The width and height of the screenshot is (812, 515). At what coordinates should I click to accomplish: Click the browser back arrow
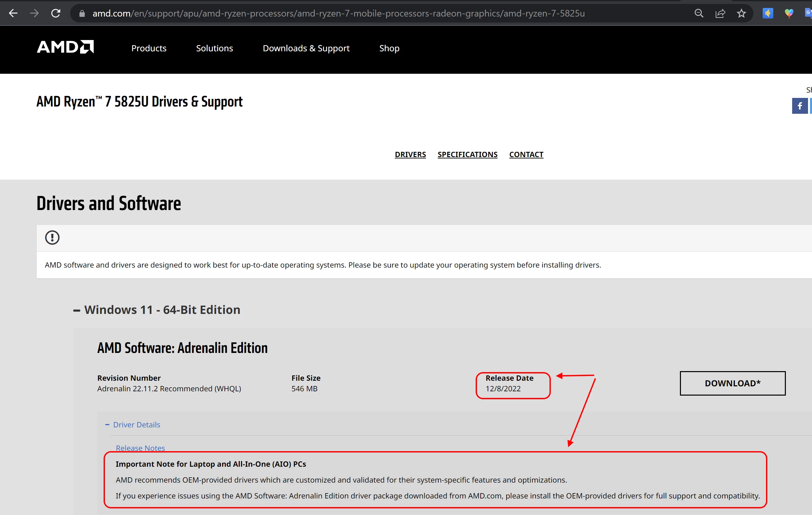(13, 14)
